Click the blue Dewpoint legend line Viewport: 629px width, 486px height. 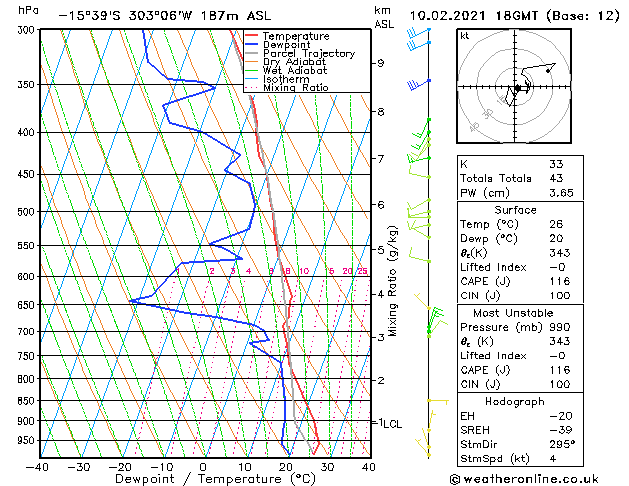pyautogui.click(x=252, y=45)
